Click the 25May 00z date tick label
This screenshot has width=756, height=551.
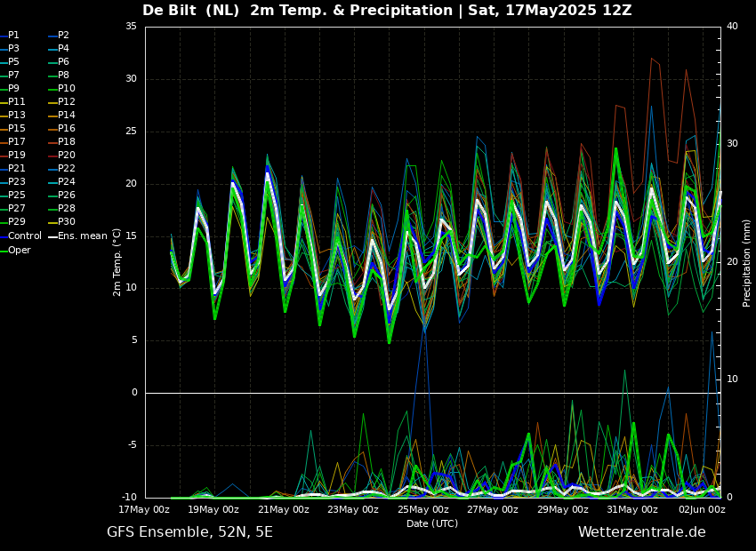pos(423,510)
